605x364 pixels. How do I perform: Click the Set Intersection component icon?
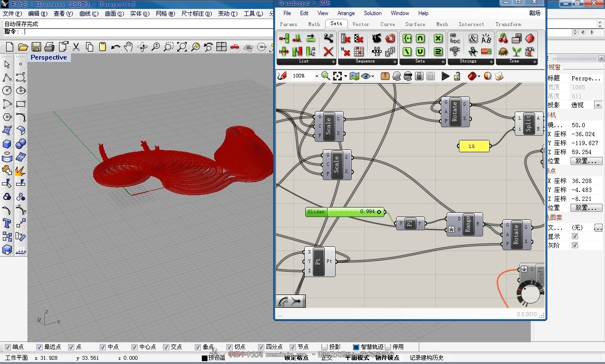point(420,38)
